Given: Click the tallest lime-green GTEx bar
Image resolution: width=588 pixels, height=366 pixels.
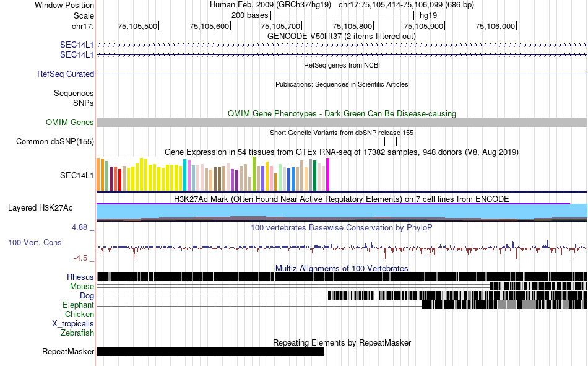Looking at the screenshot, I should pos(254,174).
